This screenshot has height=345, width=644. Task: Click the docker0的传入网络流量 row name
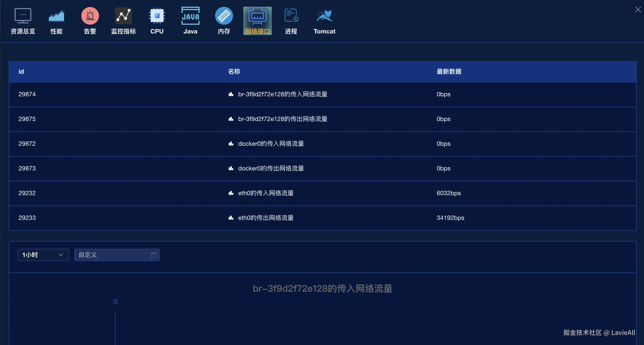271,144
